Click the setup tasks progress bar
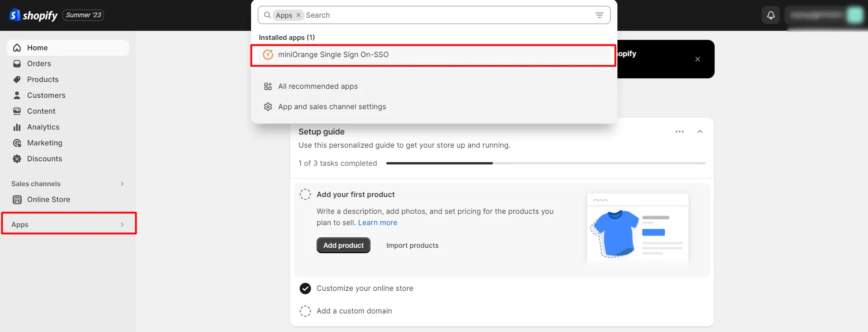868x332 pixels. pyautogui.click(x=545, y=163)
